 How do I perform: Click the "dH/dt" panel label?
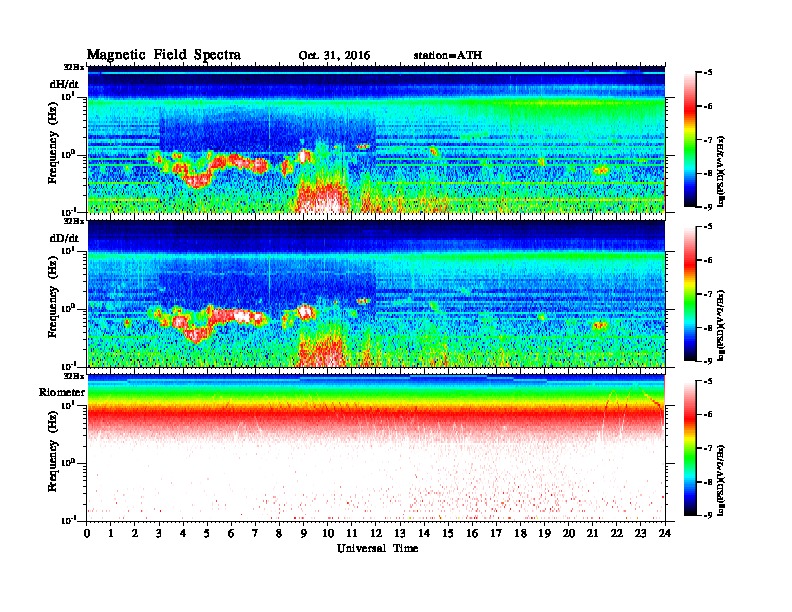click(64, 84)
